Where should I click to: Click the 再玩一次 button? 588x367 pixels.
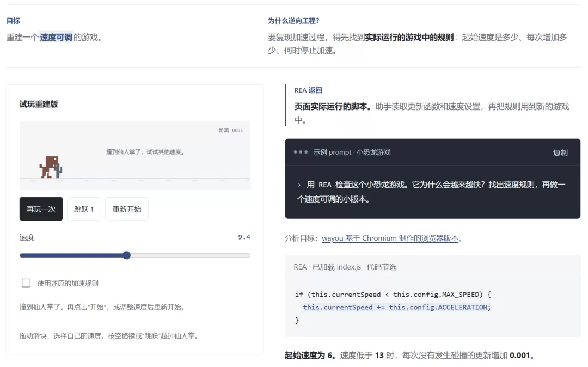[41, 209]
